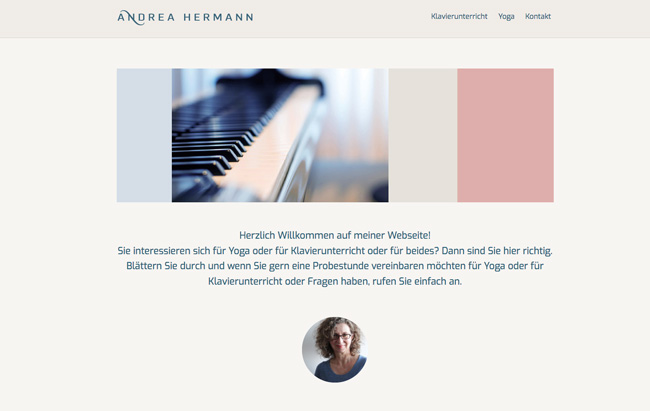Click the Andrea Hermann logo
Viewport: 650px width, 411px height.
pos(185,17)
